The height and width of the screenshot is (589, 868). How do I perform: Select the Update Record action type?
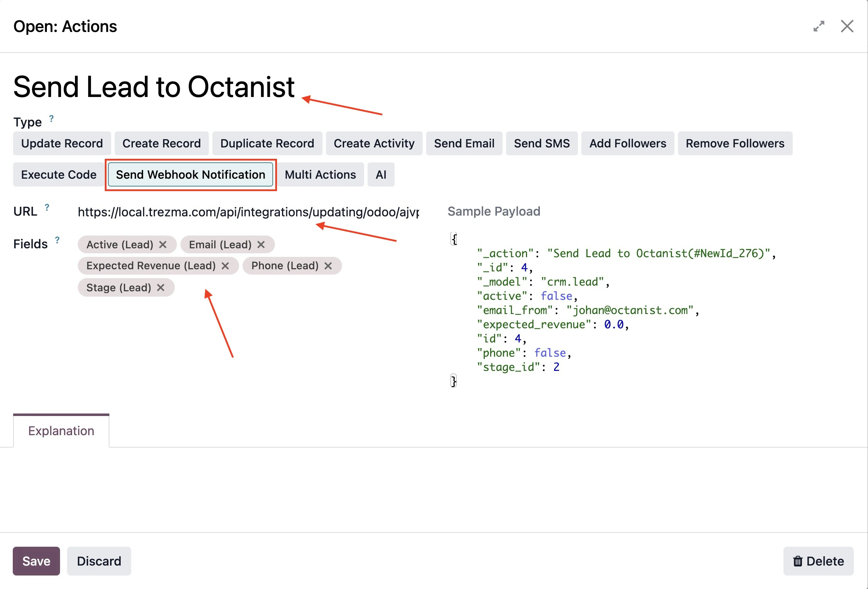tap(62, 144)
